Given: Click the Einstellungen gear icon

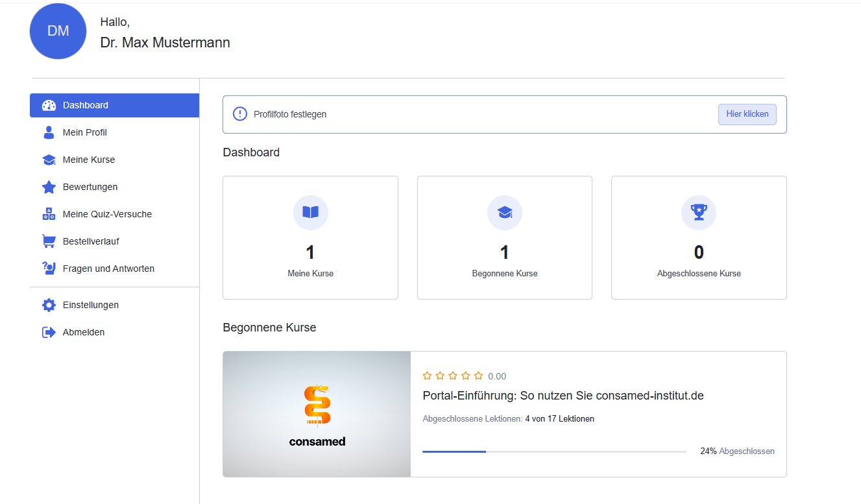Looking at the screenshot, I should 49,305.
